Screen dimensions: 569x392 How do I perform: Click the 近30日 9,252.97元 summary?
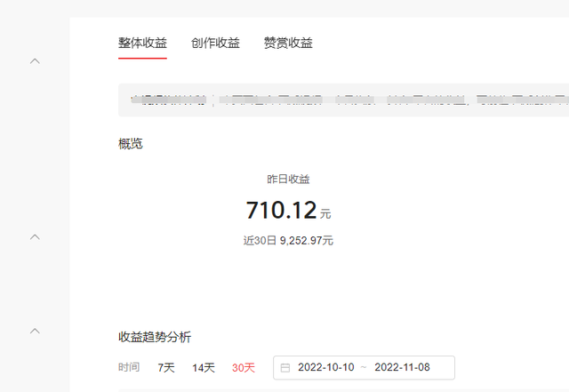288,241
